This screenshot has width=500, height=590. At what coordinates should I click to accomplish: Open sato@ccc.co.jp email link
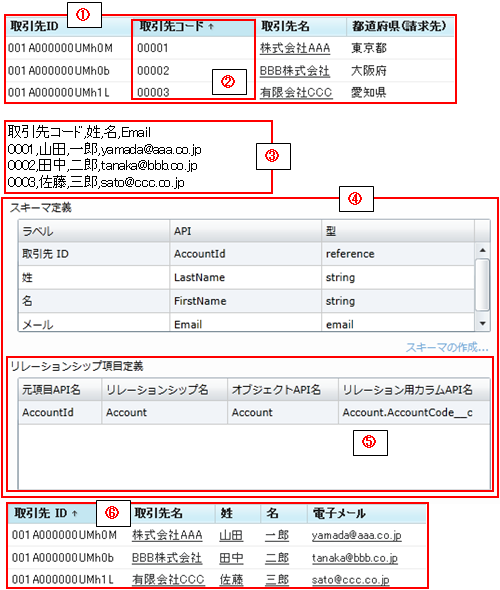click(x=350, y=580)
